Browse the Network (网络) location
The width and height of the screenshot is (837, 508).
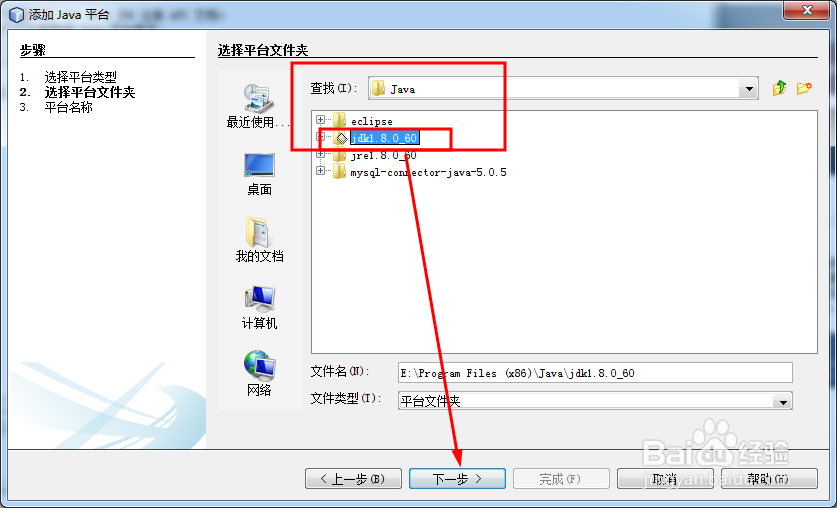[259, 374]
